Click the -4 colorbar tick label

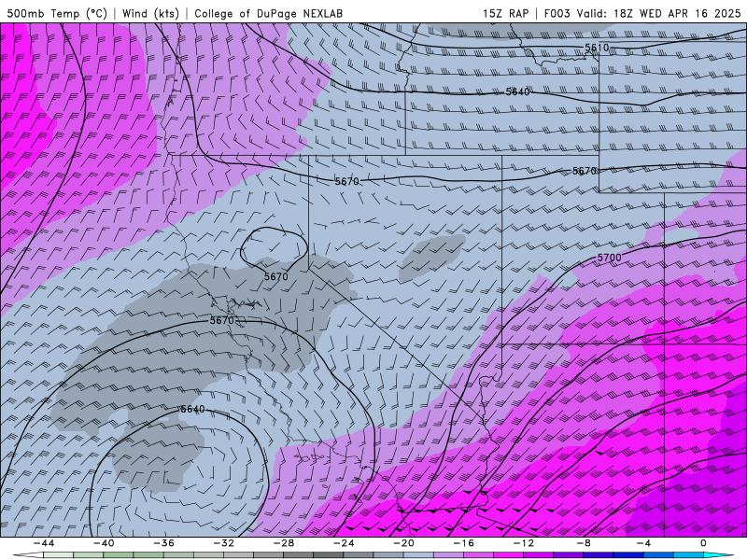click(643, 543)
